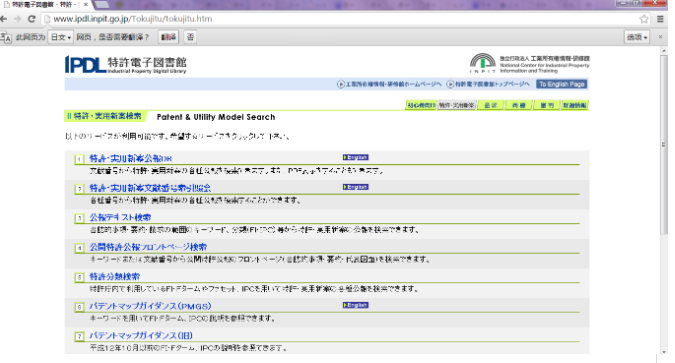This screenshot has height=363, width=675.
Task: Click the Patent & Utility Model Search heading
Action: (216, 117)
